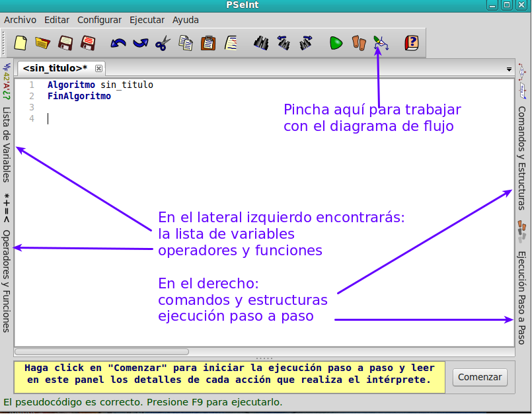The width and height of the screenshot is (532, 414).
Task: Save the file with floppy icon
Action: click(65, 43)
